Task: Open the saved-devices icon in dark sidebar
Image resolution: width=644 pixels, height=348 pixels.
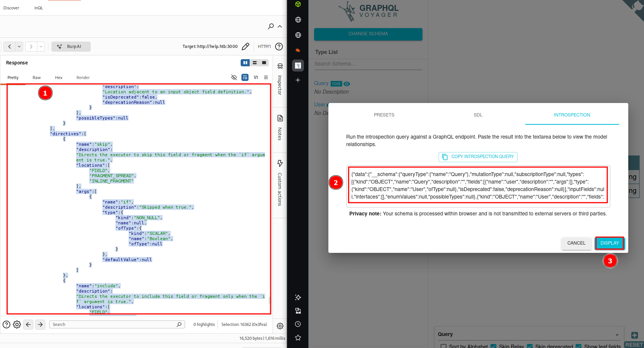Action: [298, 311]
